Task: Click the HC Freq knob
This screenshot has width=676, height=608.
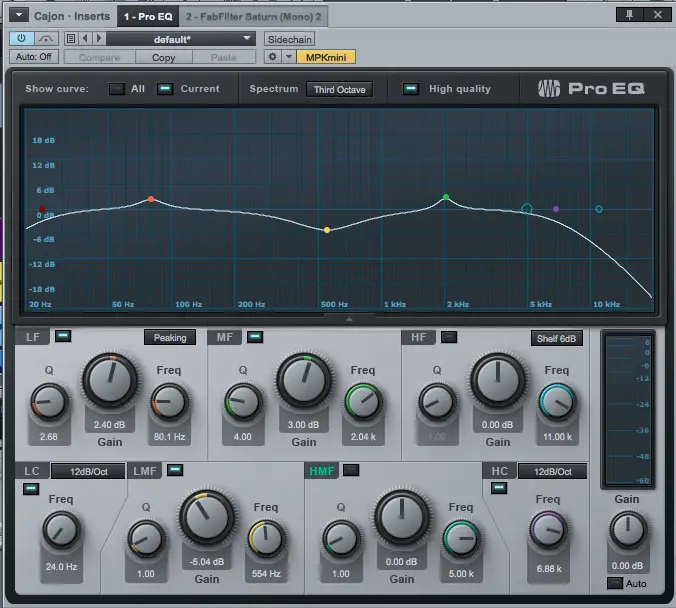Action: (548, 530)
